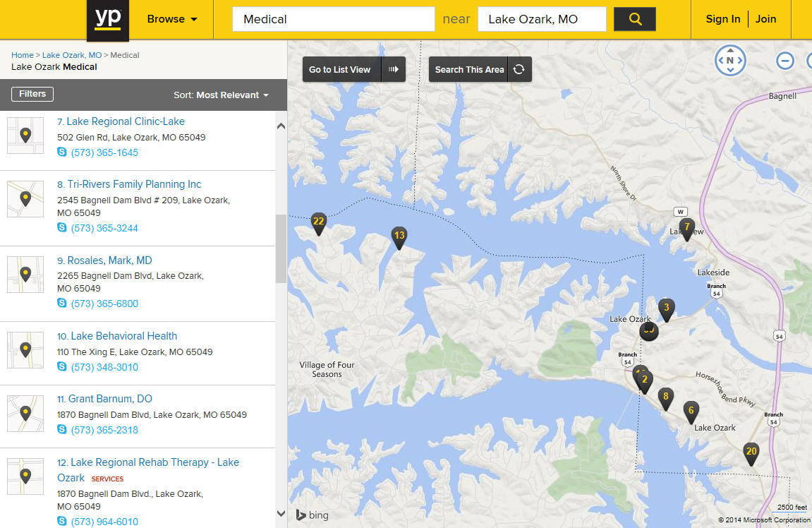The image size is (812, 528).
Task: Click the magnifier search button
Action: pos(635,19)
